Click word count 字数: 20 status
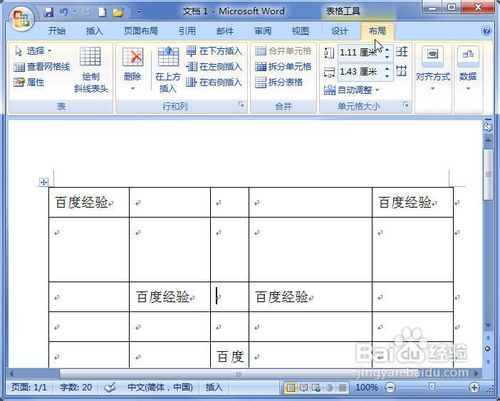Screen dimensions: 500x401 tap(76, 387)
